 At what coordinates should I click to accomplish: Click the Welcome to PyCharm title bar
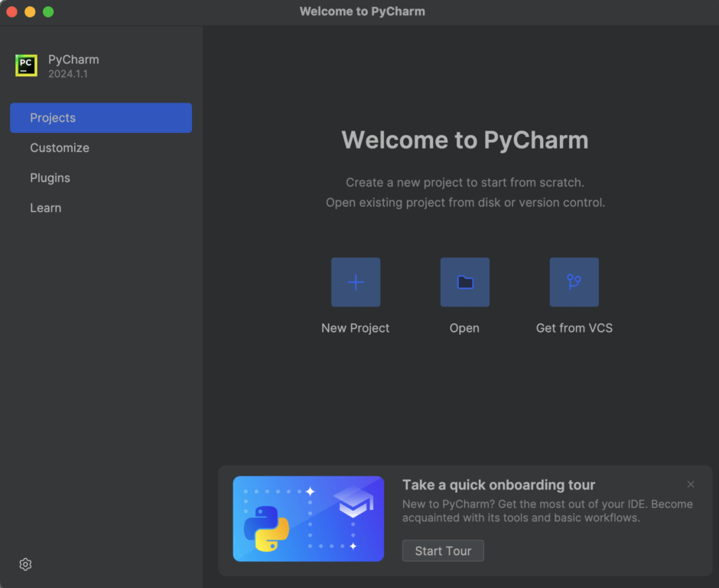point(362,11)
